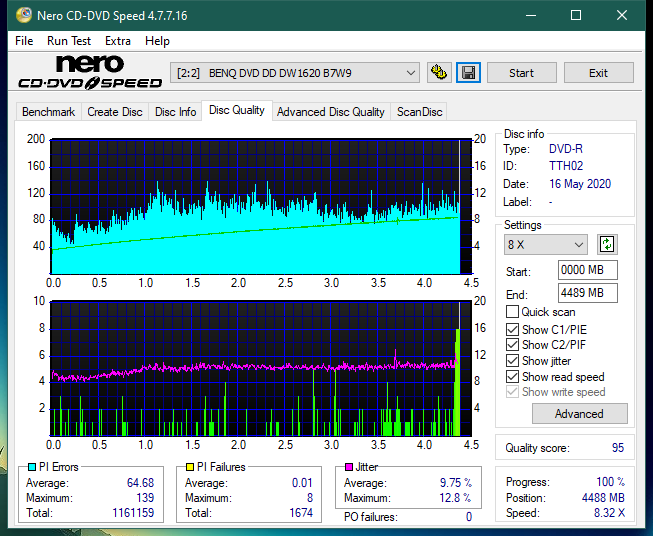Click the PI Errors graph area

(261, 207)
